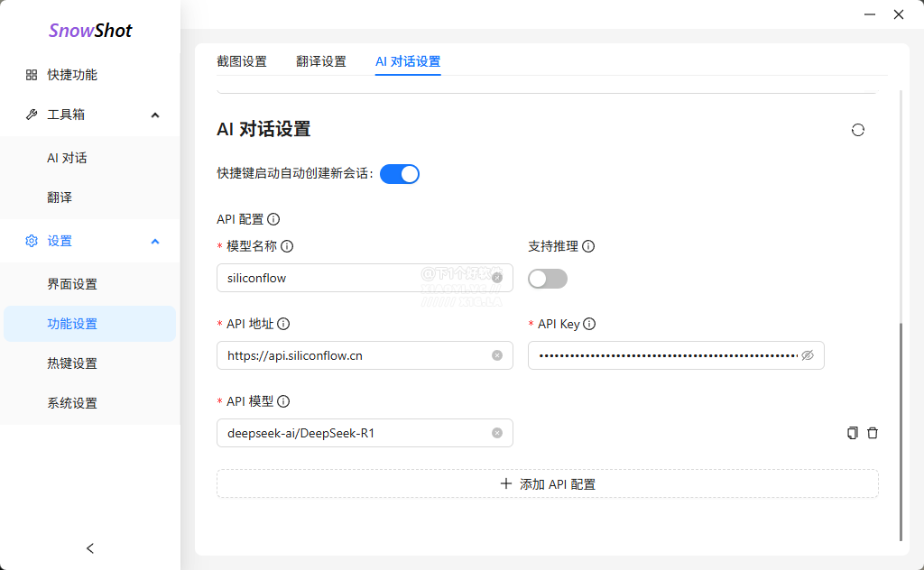Collapse the 工具箱 section chevron
The width and height of the screenshot is (924, 570).
click(155, 115)
